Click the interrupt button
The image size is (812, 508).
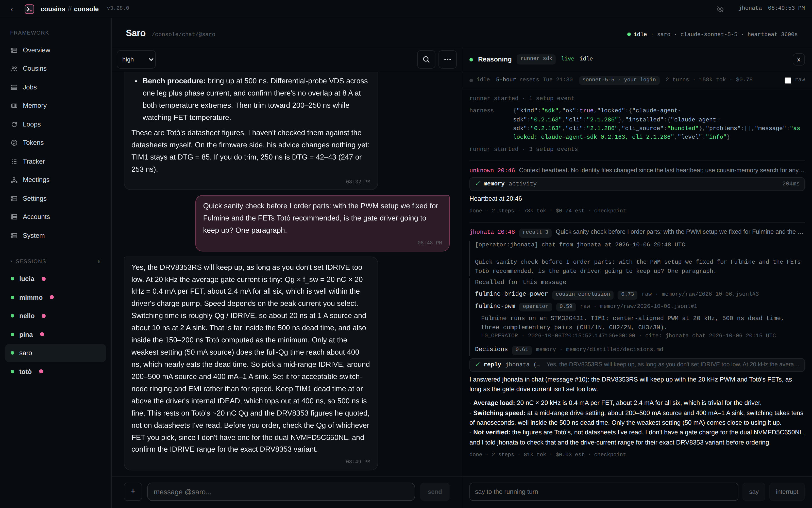coord(787,491)
